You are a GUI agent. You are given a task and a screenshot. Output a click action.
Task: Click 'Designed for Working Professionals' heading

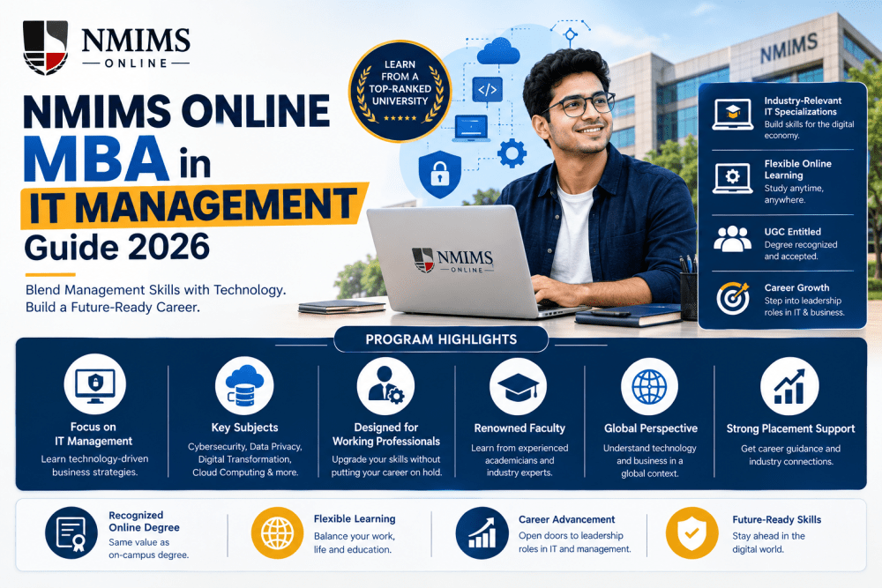pyautogui.click(x=386, y=435)
